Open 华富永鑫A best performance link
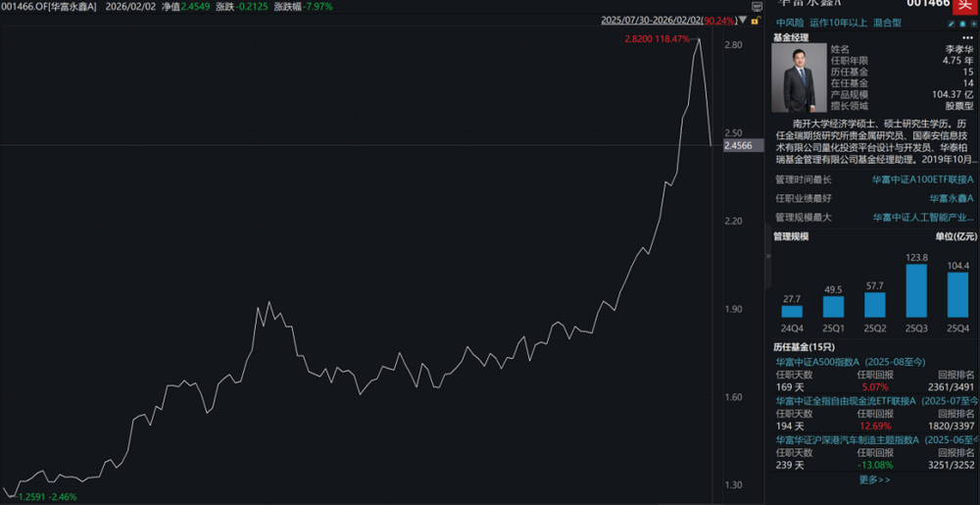 [x=951, y=198]
